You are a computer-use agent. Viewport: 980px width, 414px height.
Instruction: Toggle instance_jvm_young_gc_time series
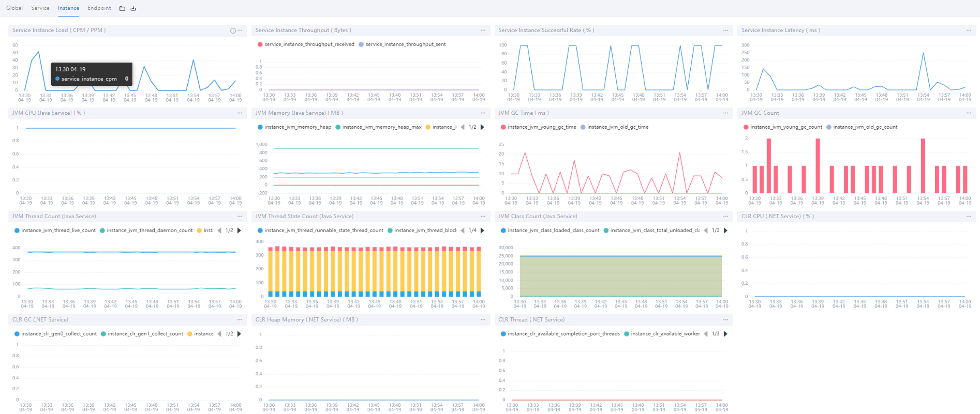pyautogui.click(x=538, y=127)
